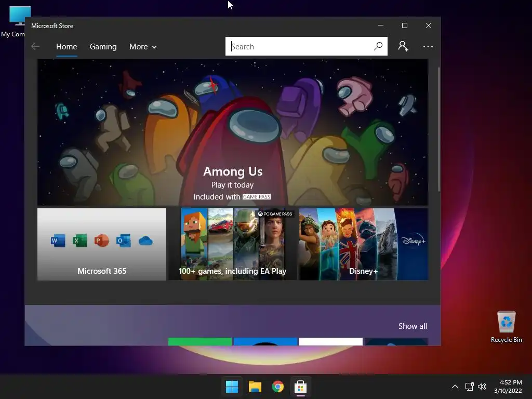Open the sign-in account icon
Screen dimensions: 532x399
point(403,46)
